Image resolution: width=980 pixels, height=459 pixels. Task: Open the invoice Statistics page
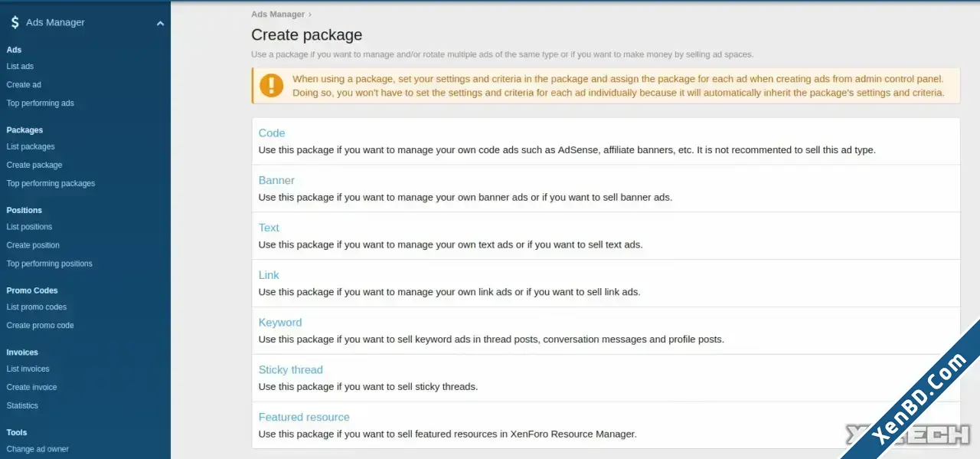pos(22,406)
